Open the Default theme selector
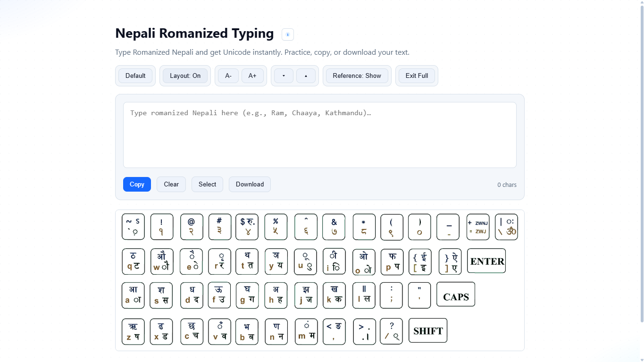Image resolution: width=644 pixels, height=362 pixels. click(x=135, y=76)
